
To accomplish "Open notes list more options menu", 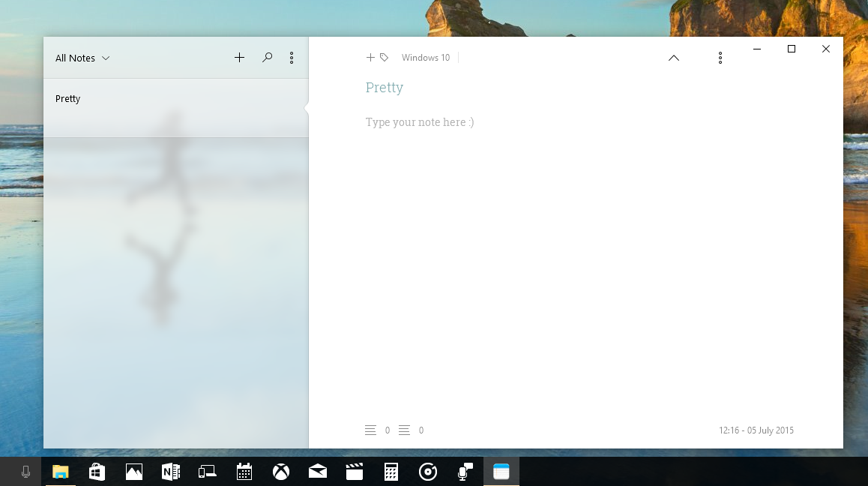I will click(x=292, y=58).
